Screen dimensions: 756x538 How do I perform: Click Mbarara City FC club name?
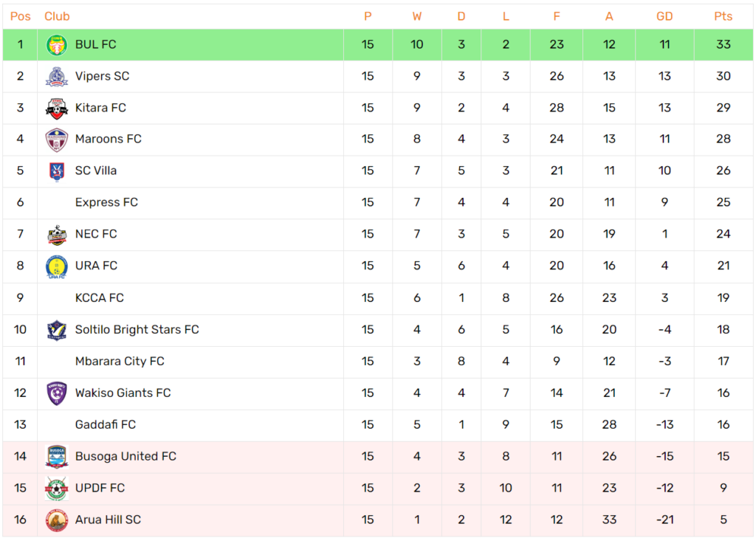[120, 362]
